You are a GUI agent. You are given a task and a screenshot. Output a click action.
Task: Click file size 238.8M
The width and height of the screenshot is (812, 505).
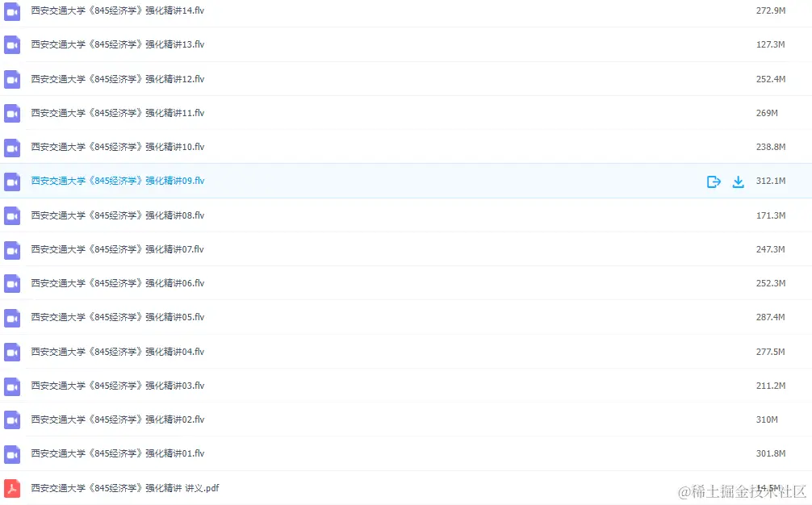click(771, 147)
